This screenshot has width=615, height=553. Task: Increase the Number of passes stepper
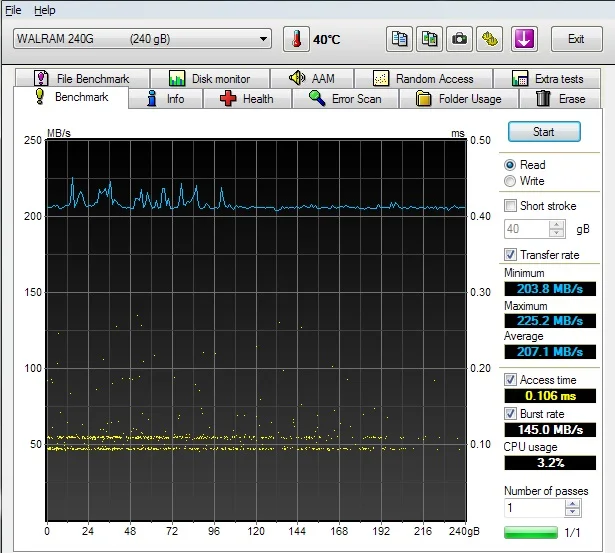(572, 503)
